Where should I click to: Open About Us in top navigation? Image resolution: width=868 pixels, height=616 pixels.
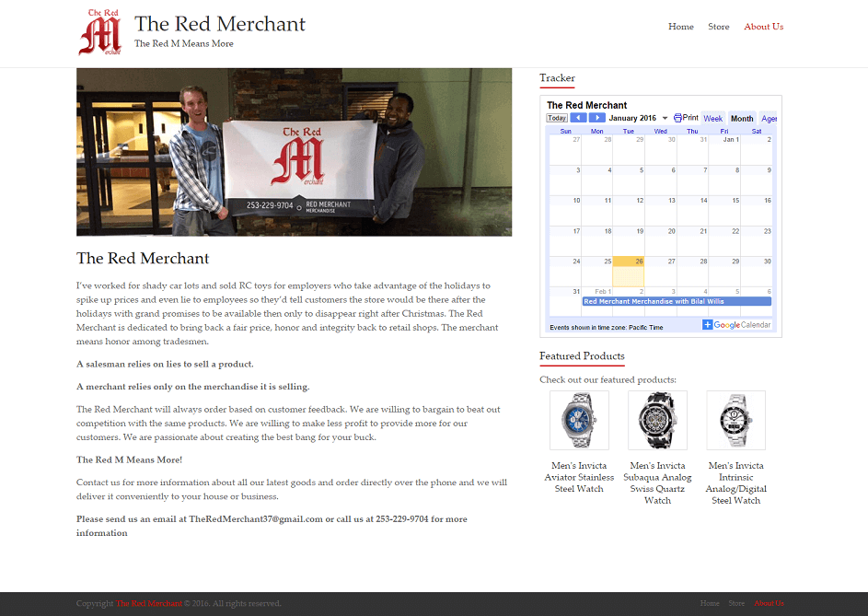(763, 27)
